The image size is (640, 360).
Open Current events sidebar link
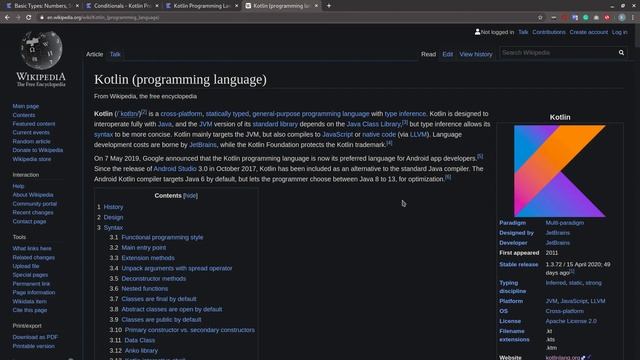31,133
